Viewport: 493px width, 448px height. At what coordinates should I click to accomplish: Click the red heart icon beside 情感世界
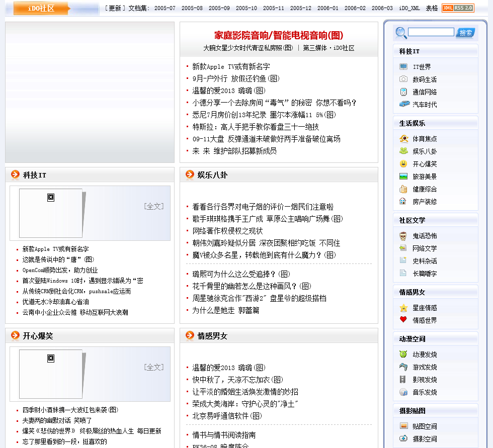403,320
